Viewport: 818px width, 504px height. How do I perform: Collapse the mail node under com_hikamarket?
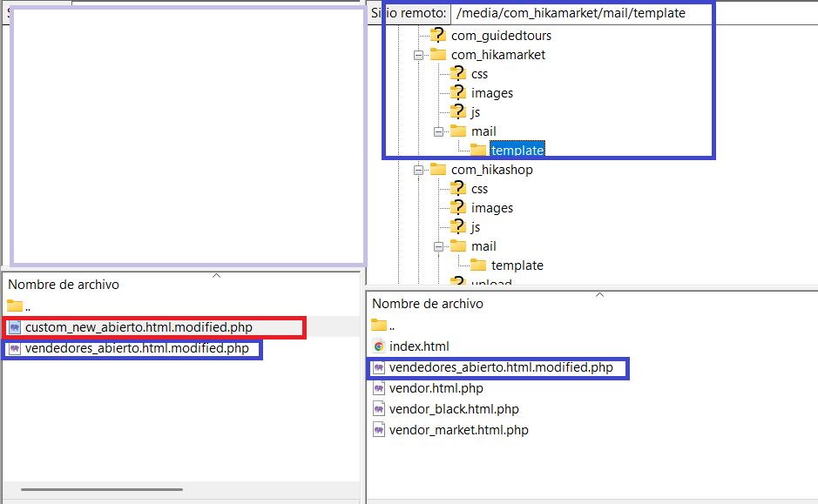[x=439, y=131]
